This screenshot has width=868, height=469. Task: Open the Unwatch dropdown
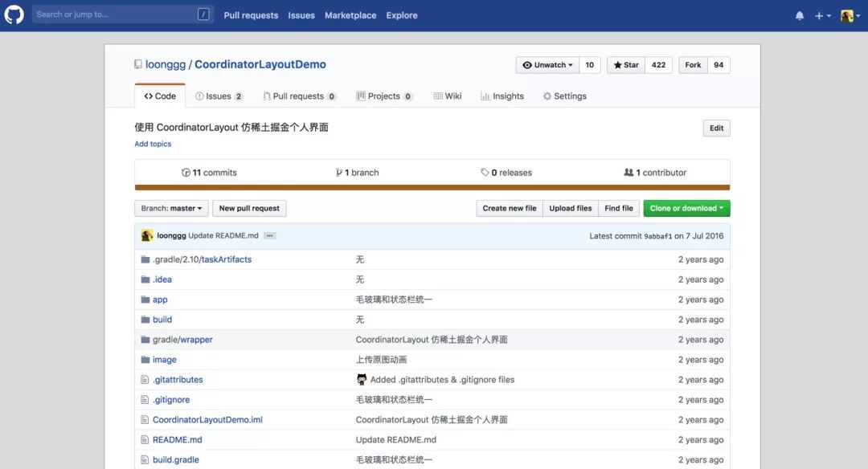(x=547, y=65)
